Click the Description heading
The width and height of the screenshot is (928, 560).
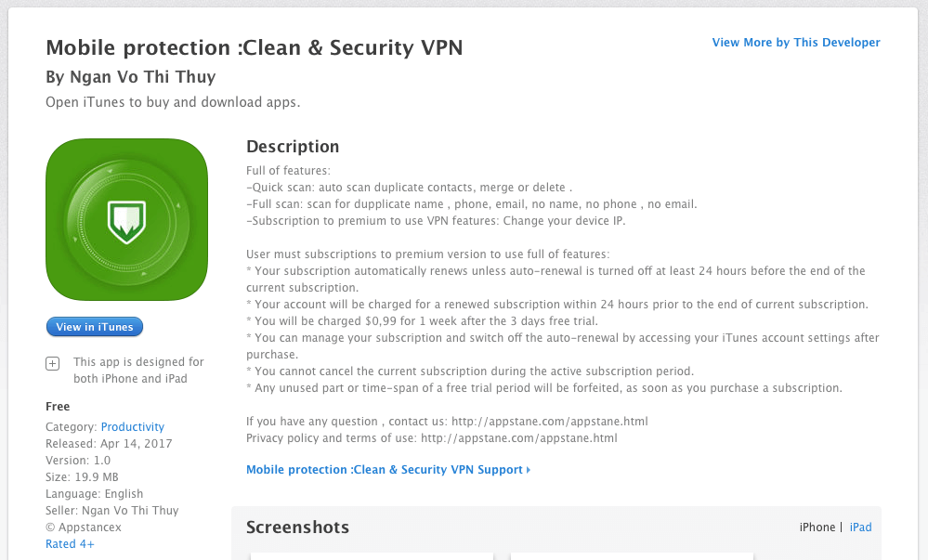[x=293, y=147]
